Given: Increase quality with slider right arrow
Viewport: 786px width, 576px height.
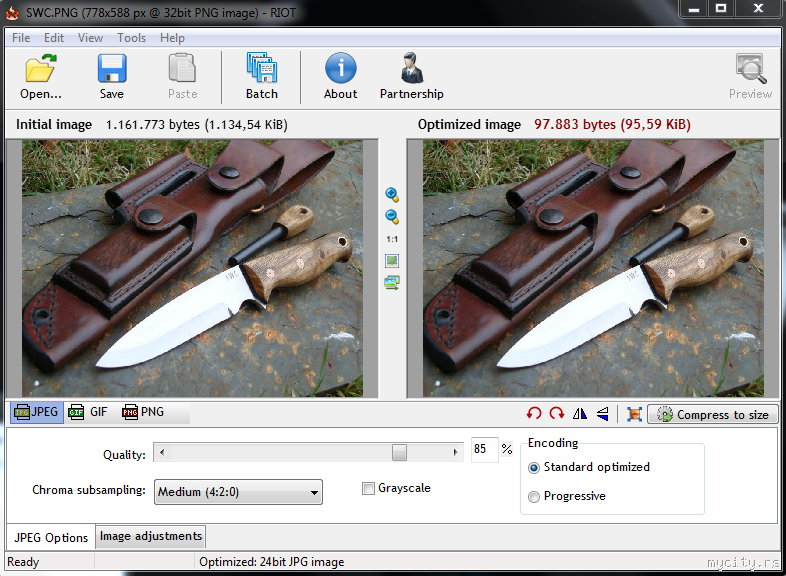Looking at the screenshot, I should click(455, 452).
